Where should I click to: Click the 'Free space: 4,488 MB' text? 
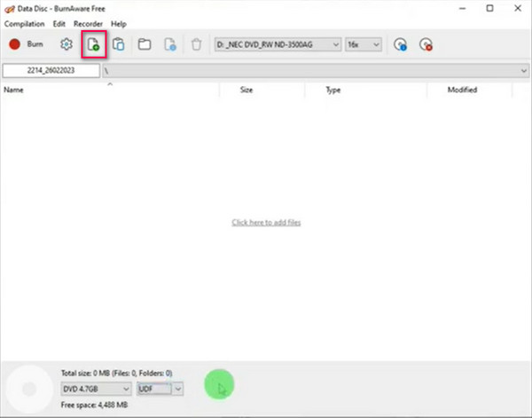coord(94,405)
